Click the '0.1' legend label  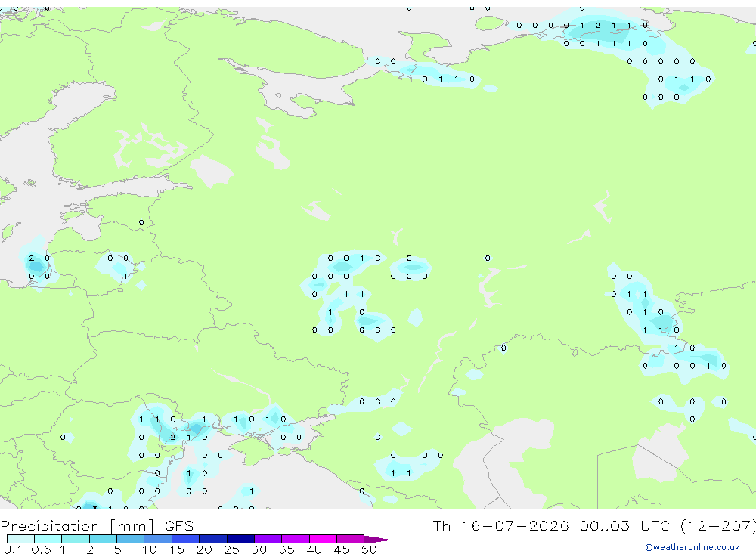(x=13, y=549)
